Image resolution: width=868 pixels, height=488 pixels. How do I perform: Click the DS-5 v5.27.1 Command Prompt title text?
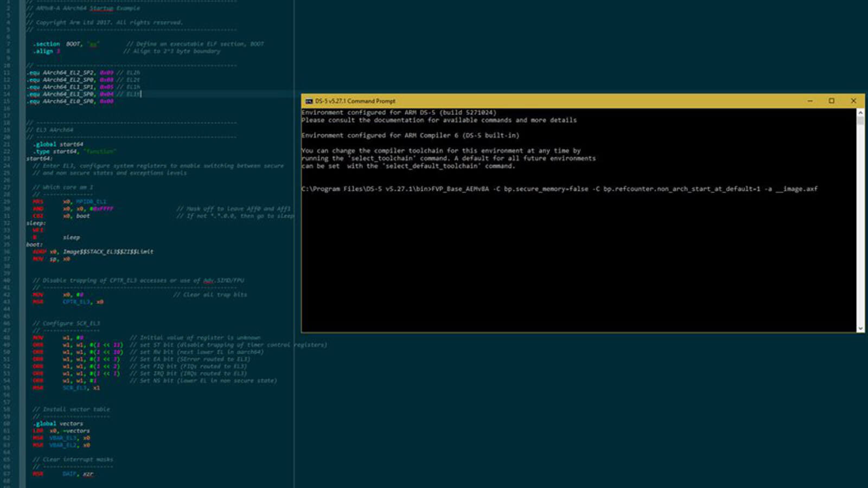[355, 101]
